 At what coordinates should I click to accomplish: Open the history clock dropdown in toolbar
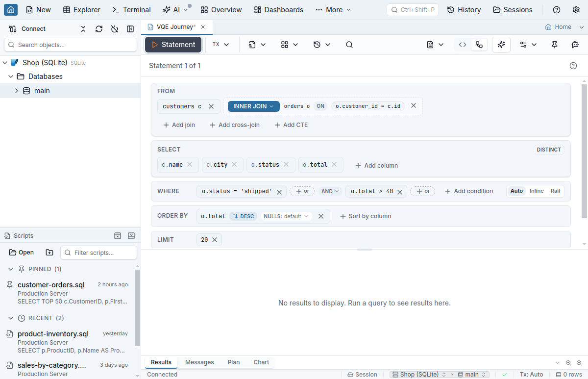coord(322,45)
